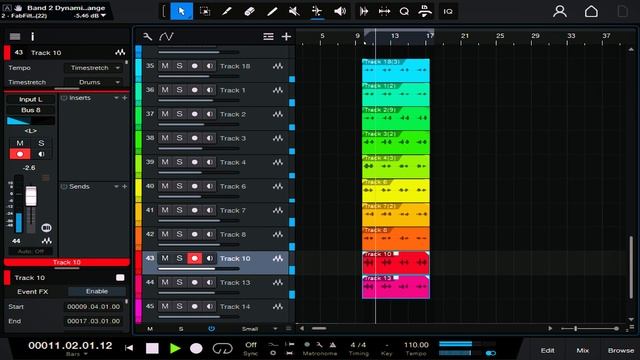Open Tempo Timestretch dropdown
Viewport: 640px width, 360px height.
click(94, 68)
